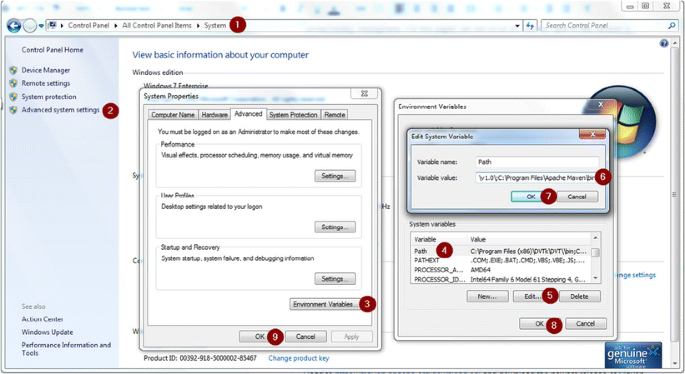
Task: Click Edit under System variables
Action: [529, 296]
